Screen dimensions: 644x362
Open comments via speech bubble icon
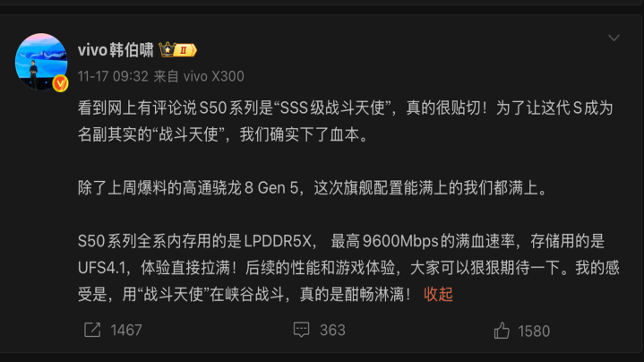pos(301,330)
